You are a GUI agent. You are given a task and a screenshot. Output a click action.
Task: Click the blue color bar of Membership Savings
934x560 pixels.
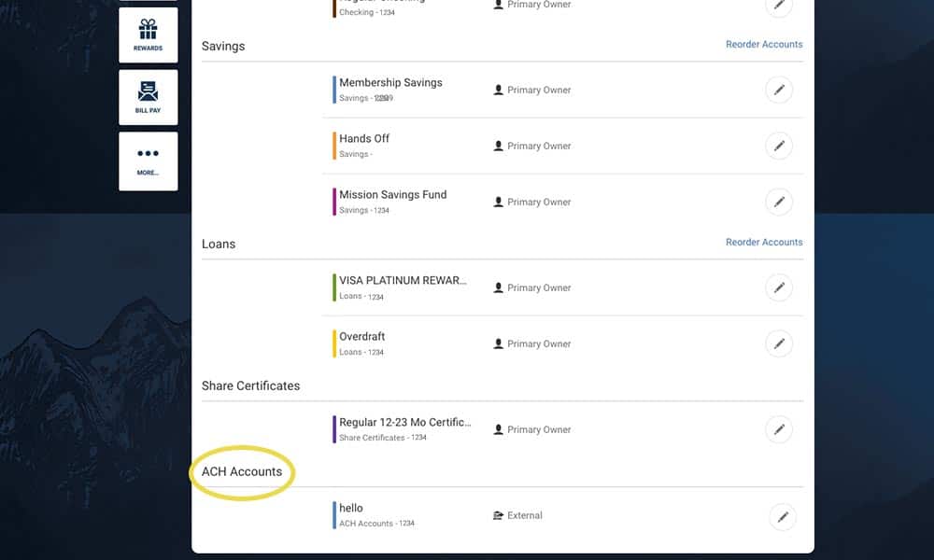pos(334,90)
